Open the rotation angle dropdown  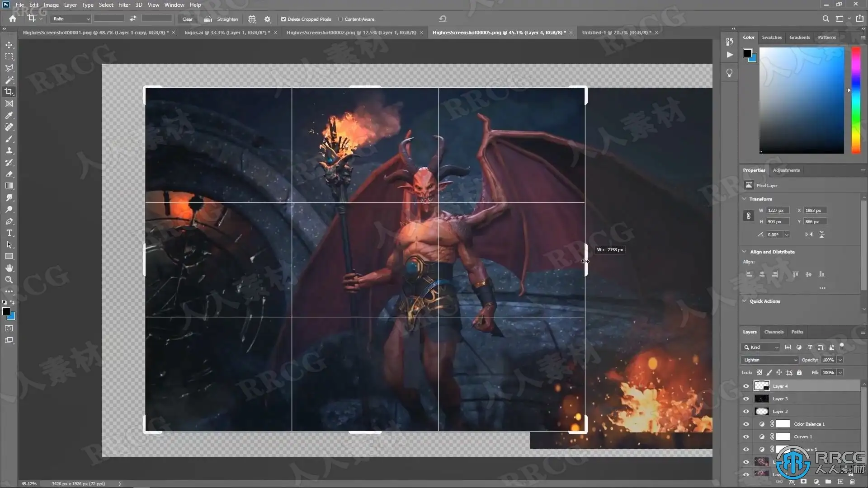787,235
